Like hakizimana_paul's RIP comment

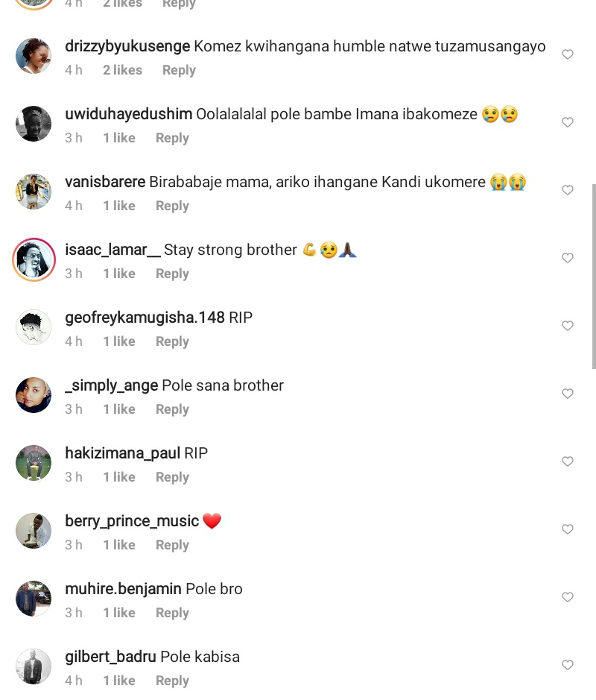tap(568, 461)
